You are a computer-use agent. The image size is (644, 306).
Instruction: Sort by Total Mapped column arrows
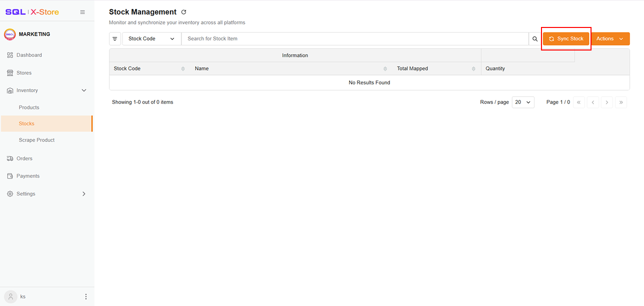tap(473, 69)
